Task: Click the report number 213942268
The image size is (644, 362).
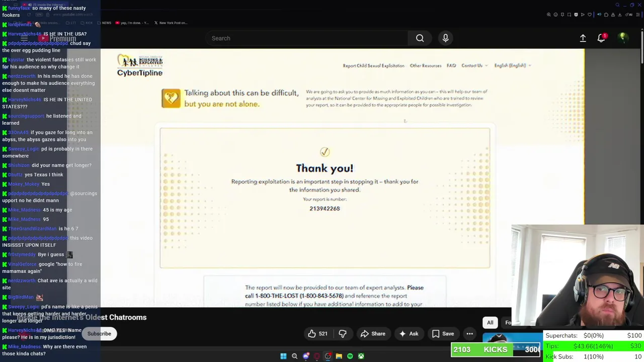Action: [325, 209]
